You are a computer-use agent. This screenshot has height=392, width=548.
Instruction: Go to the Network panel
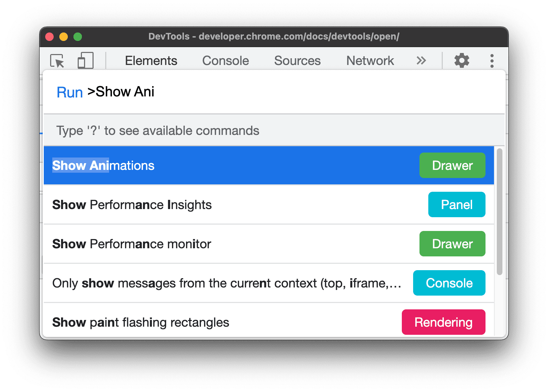point(370,60)
